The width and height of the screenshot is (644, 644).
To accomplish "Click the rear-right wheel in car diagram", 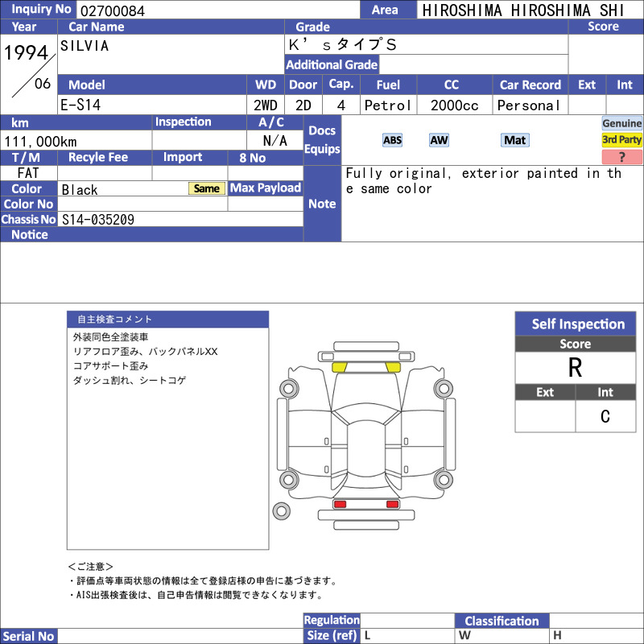I will [x=444, y=479].
